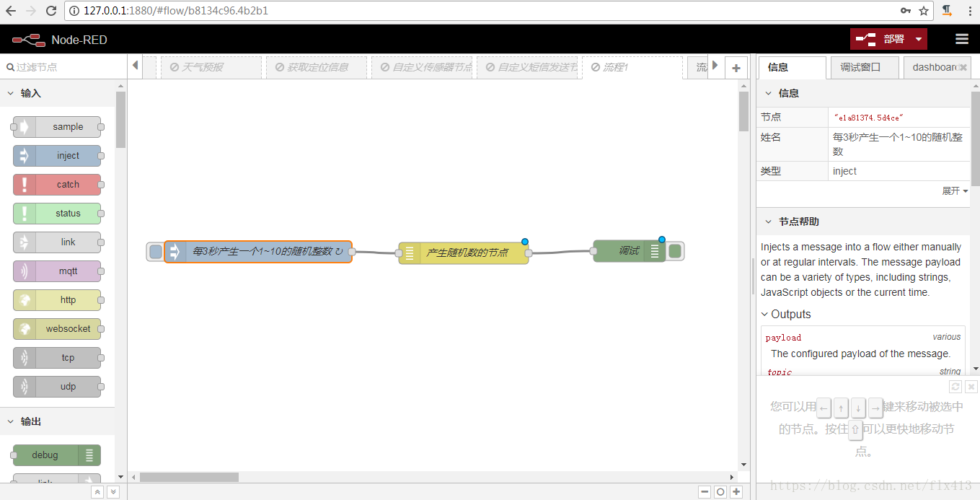Collapse the 节点帮助 section
Screen dimensions: 980x500
[863, 222]
